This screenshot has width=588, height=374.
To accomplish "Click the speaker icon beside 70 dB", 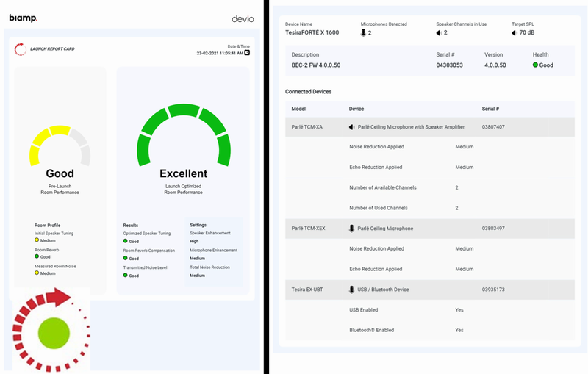I will click(x=514, y=32).
